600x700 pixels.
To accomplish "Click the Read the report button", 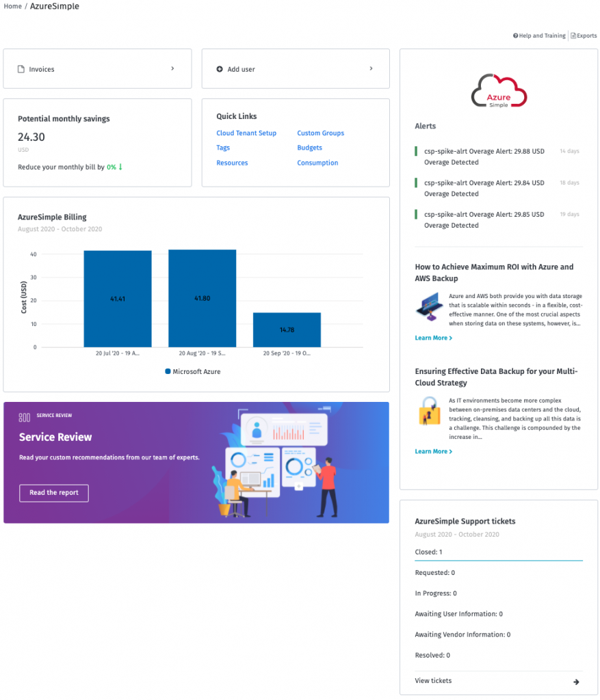I will coord(54,493).
